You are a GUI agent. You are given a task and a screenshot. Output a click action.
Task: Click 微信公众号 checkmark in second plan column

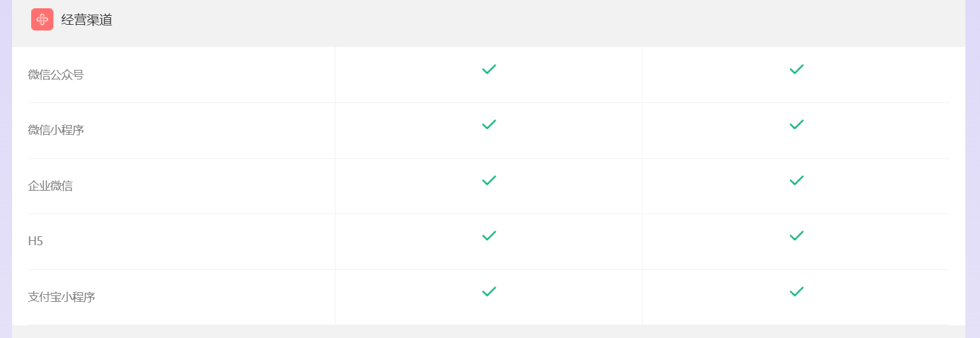(x=796, y=69)
